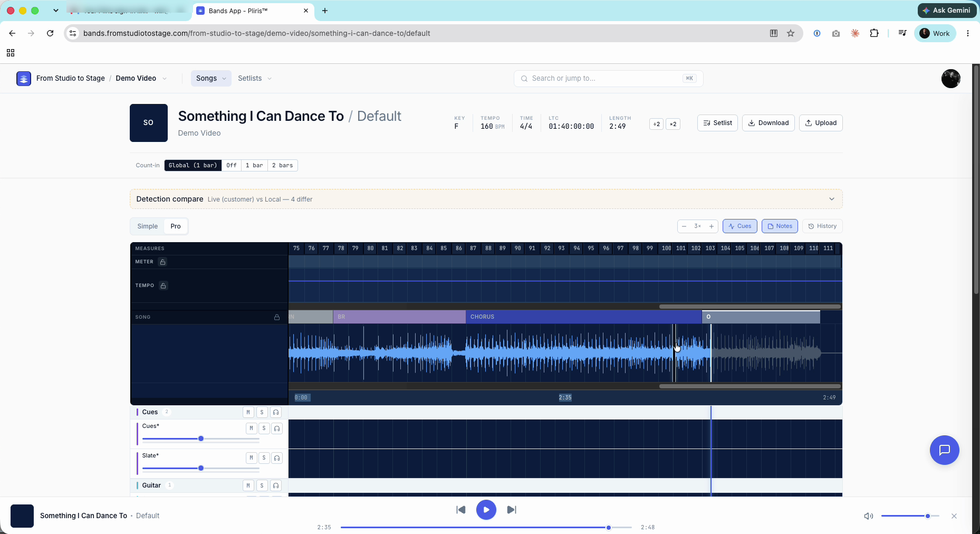
Task: Open Chrome three-dot menu
Action: pyautogui.click(x=968, y=33)
